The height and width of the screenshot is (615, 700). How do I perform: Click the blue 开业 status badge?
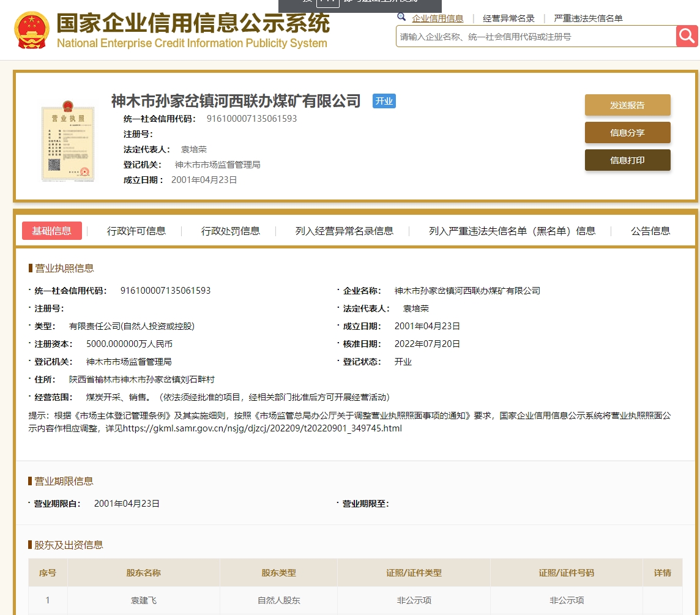point(384,101)
